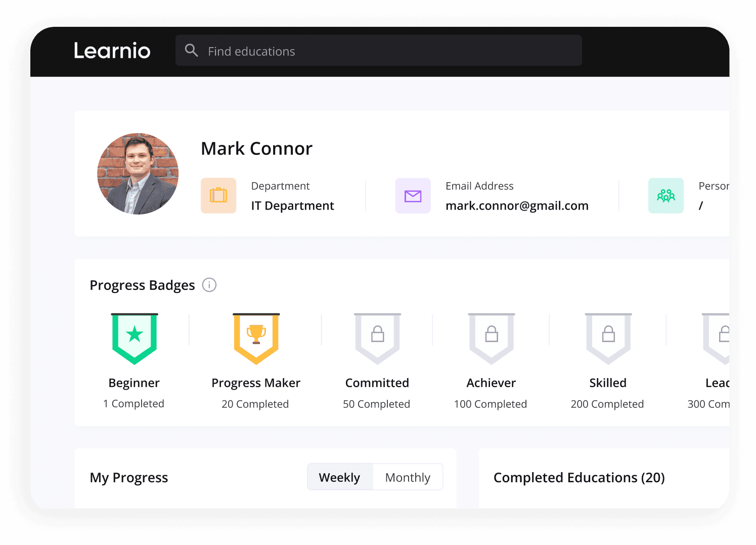Click the IT Department value
Viewport: 756px width, 545px height.
pyautogui.click(x=292, y=205)
